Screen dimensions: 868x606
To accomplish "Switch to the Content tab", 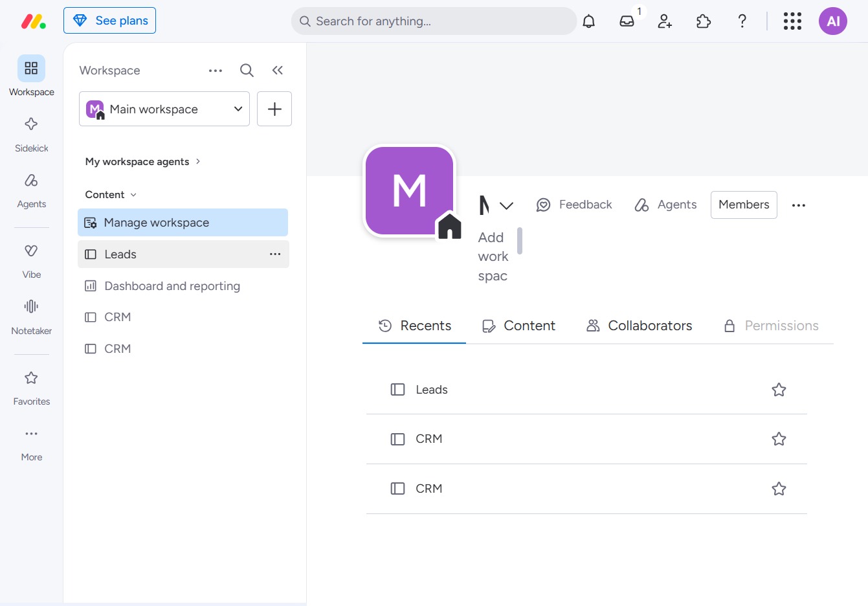I will [518, 326].
